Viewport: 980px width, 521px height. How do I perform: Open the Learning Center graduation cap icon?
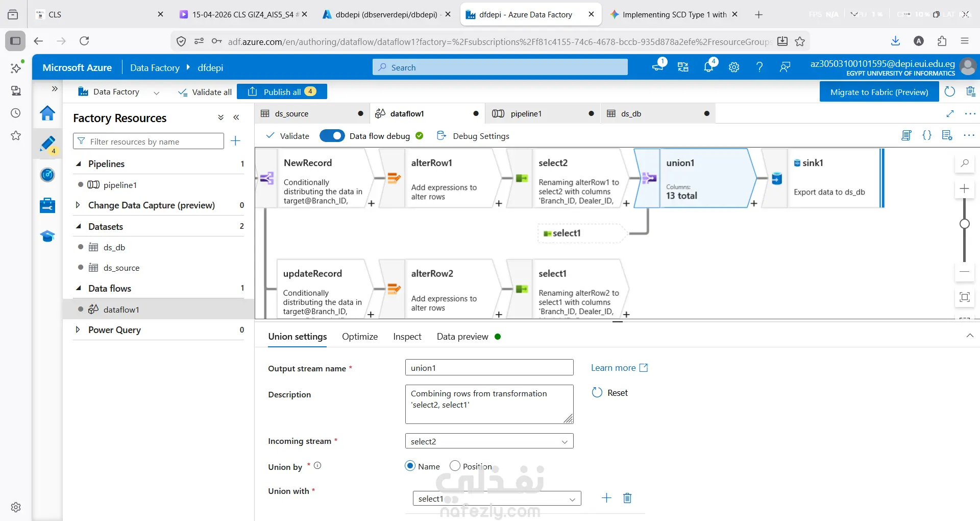(47, 236)
